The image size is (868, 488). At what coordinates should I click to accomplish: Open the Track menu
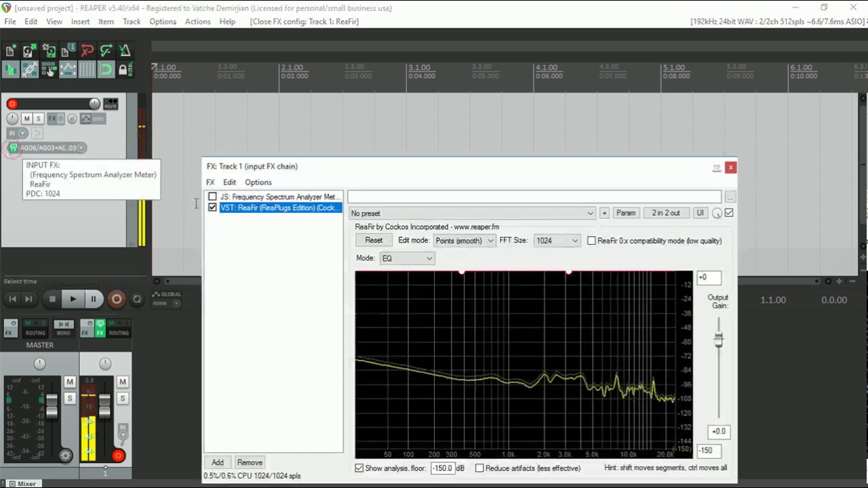click(132, 22)
